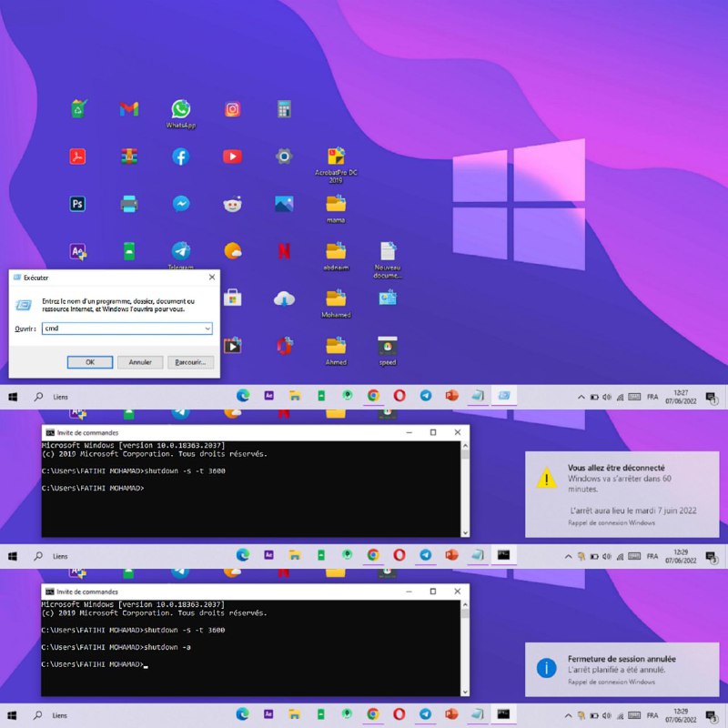This screenshot has height=728, width=728.
Task: Open the Run app icon on the 12:27 taskbar
Action: (504, 396)
